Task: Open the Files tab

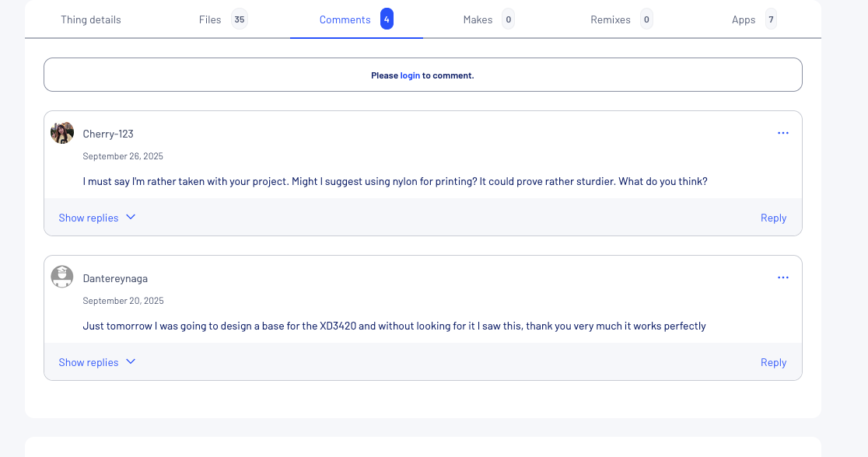Action: coord(210,19)
